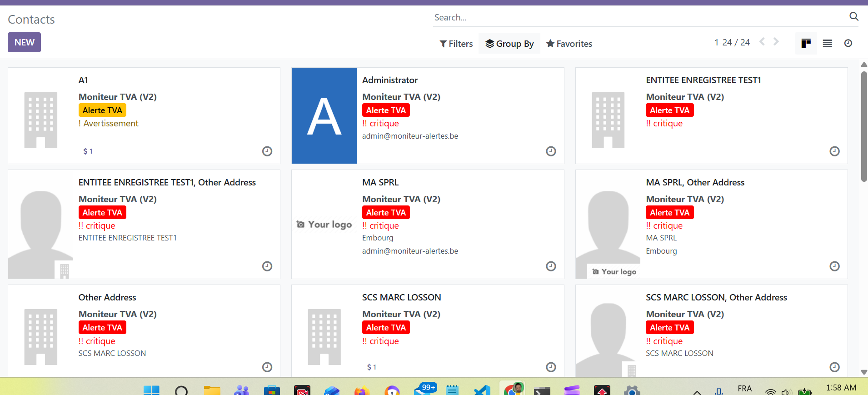Open Group By dropdown
Screen dimensions: 868x395
click(x=509, y=44)
